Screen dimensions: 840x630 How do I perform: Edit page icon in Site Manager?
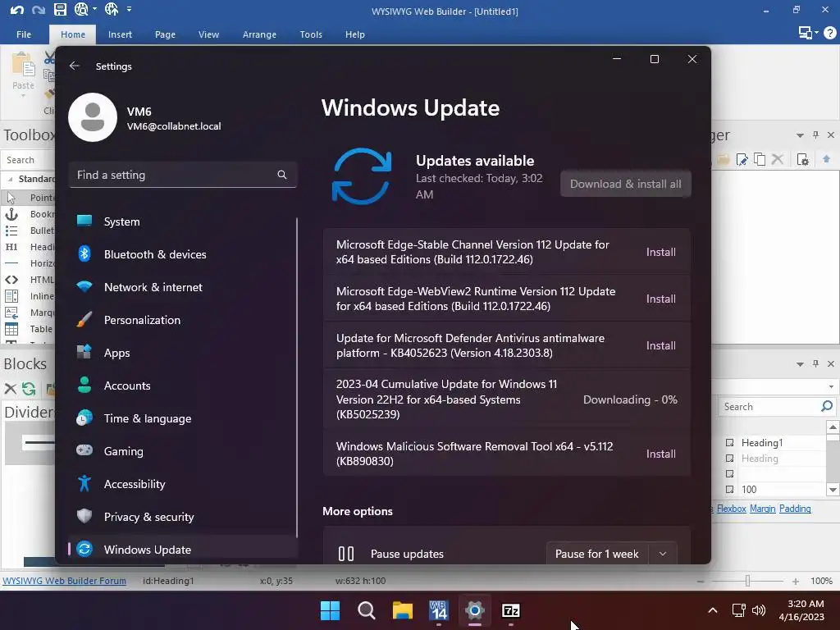[x=742, y=160]
